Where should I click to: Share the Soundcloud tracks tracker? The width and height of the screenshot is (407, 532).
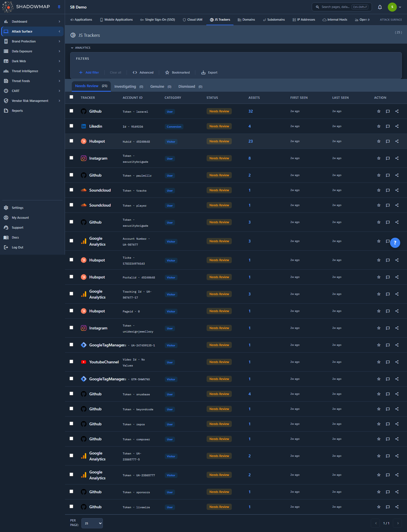tap(397, 190)
